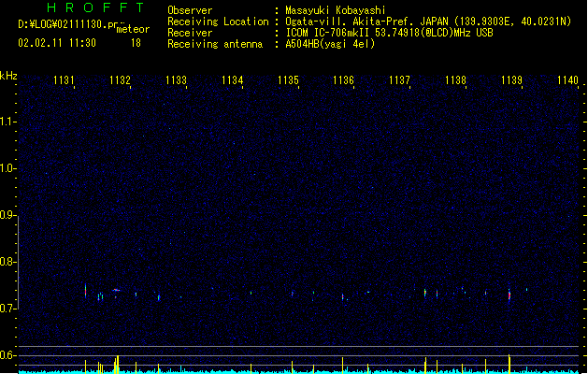Screen dimensions: 588x374
Task: Click the 1.0 kHz frequency label
Action: point(7,168)
